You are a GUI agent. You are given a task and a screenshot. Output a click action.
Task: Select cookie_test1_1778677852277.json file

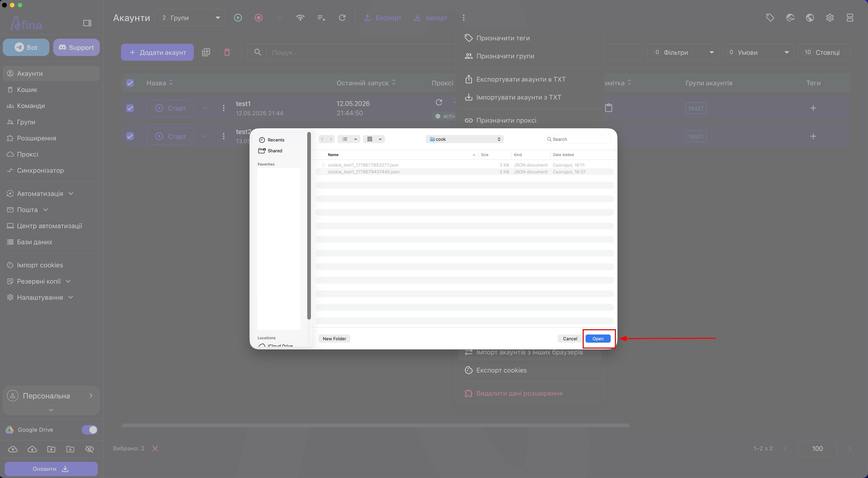pyautogui.click(x=465, y=165)
